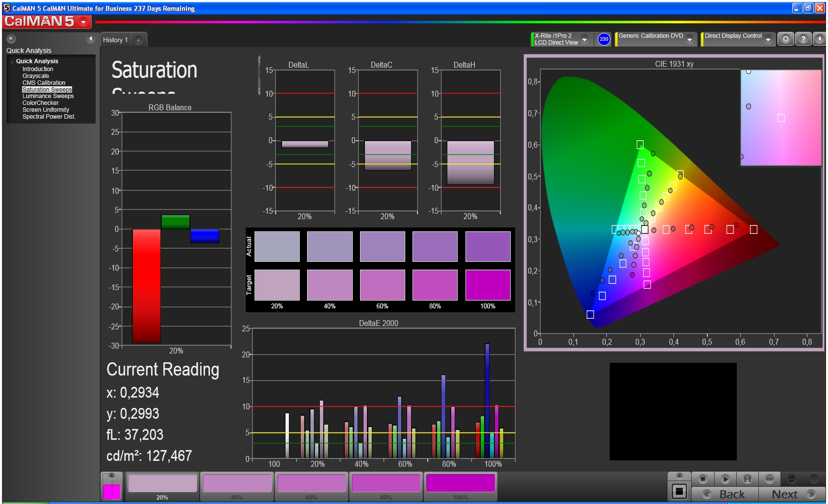Select the 100% magenta swatch in bottom strip
This screenshot has height=504, width=828.
460,483
